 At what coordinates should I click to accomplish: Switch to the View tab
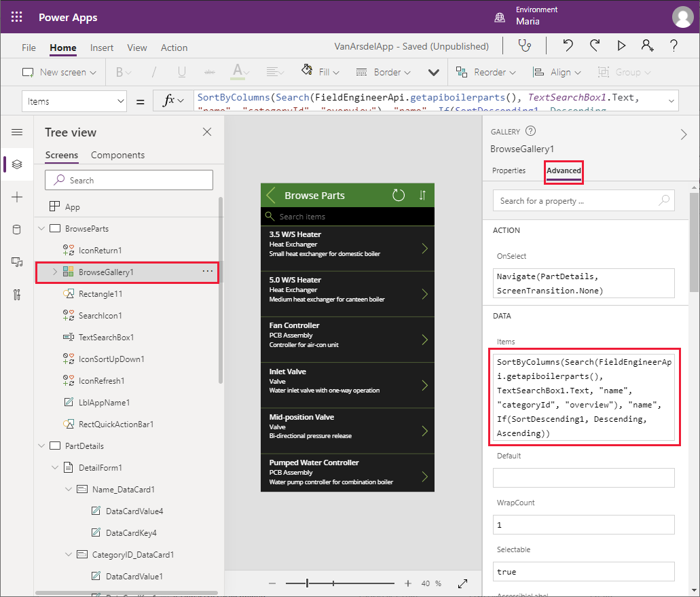pyautogui.click(x=136, y=48)
